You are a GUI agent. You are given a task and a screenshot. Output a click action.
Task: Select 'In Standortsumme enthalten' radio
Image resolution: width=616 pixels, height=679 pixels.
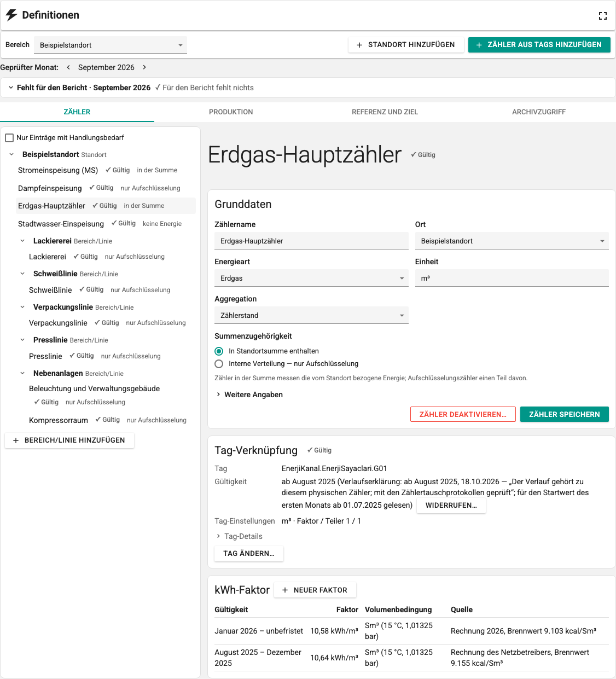coord(219,351)
